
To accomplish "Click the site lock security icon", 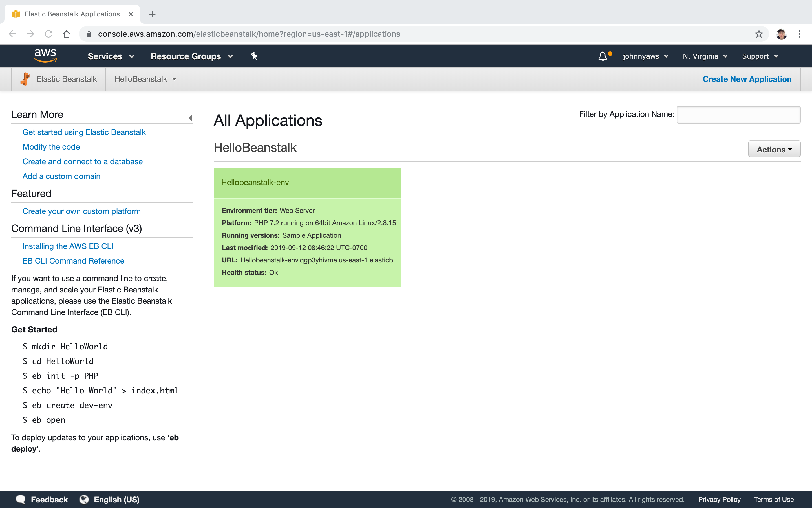I will tap(89, 34).
